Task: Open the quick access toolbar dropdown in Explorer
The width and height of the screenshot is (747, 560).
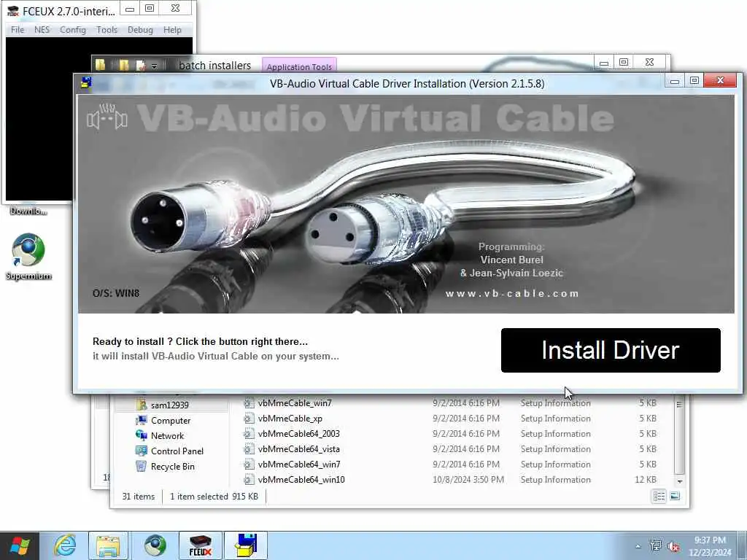Action: click(x=155, y=66)
